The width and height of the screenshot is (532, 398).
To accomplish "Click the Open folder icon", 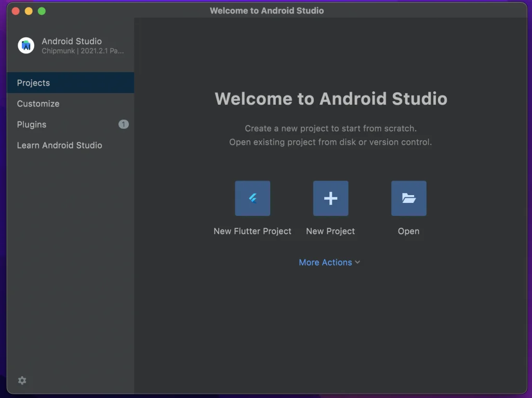I will (x=408, y=198).
